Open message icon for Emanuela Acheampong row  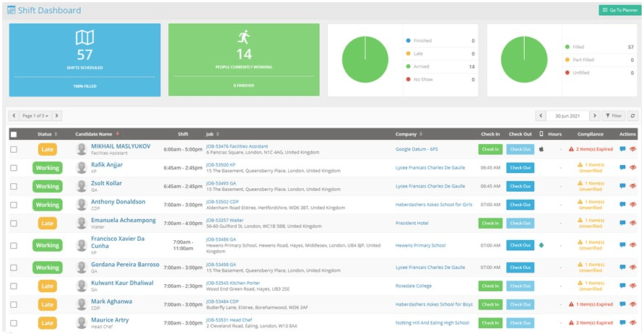coord(622,223)
